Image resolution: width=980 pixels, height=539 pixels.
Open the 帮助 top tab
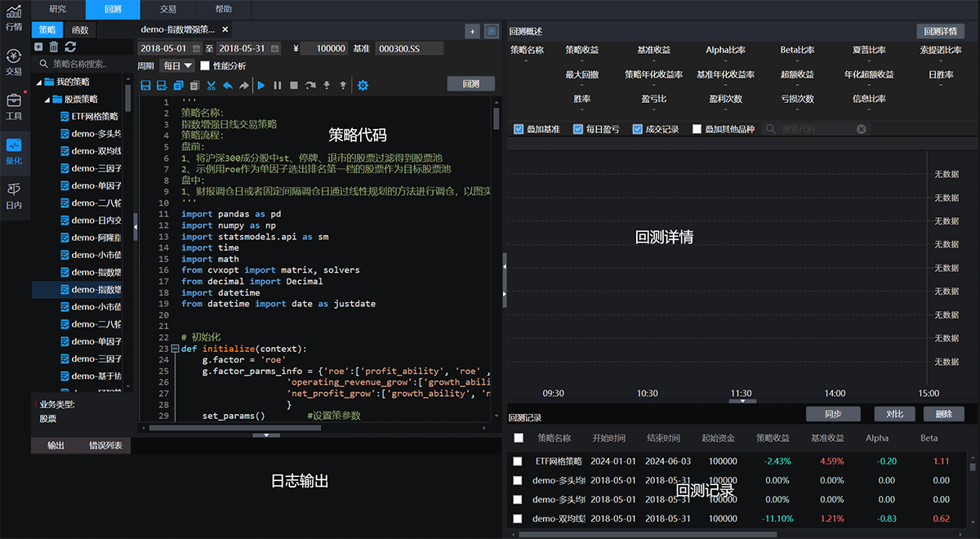(x=223, y=9)
